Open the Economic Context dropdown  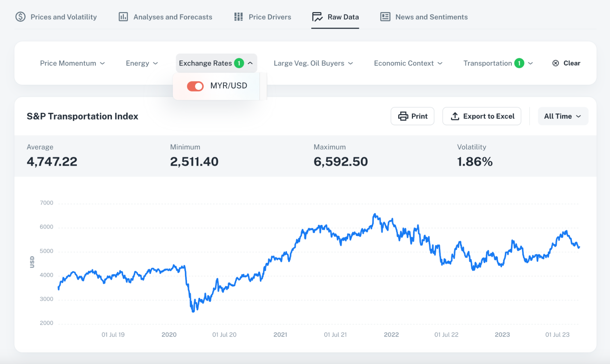point(408,63)
